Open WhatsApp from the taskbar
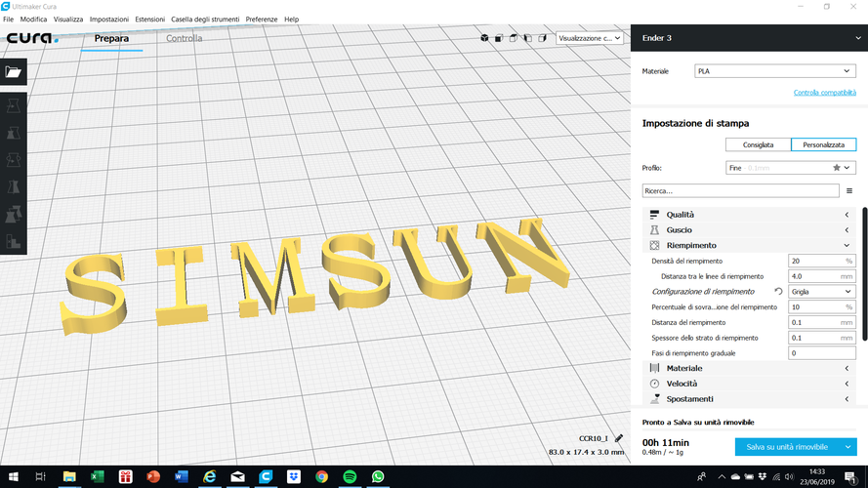Image resolution: width=868 pixels, height=488 pixels. click(x=378, y=476)
